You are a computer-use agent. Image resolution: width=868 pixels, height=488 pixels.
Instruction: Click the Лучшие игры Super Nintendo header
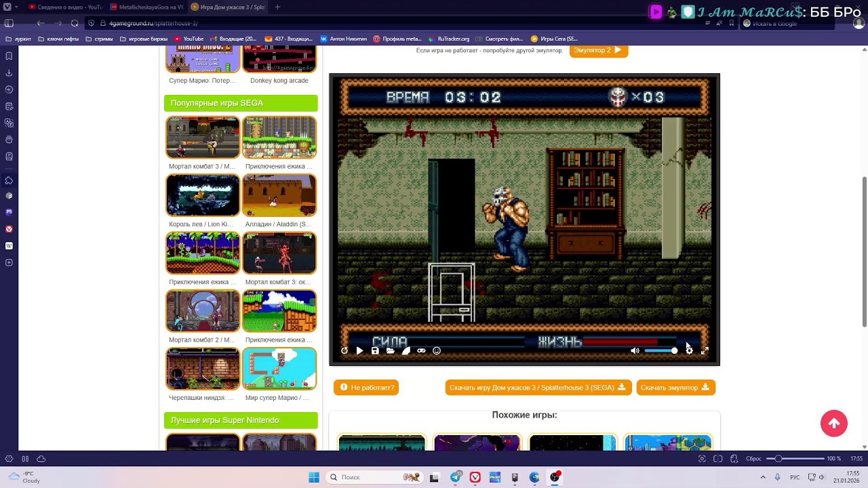241,420
